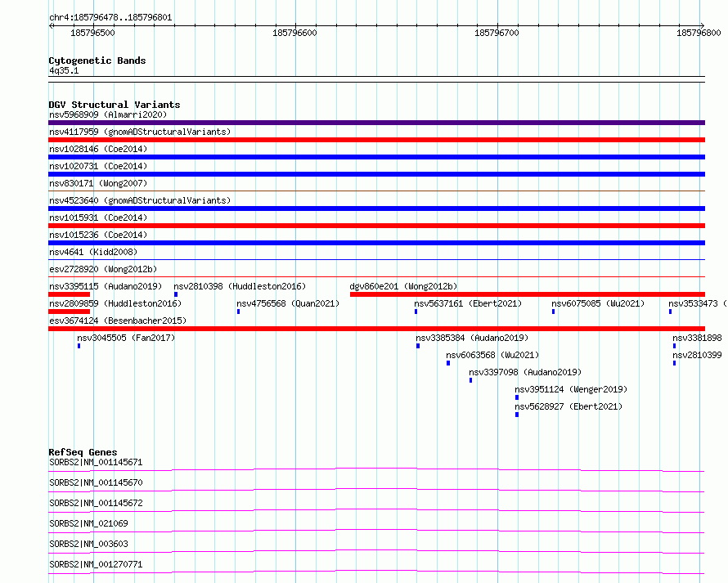Click ruler position 185796800

[x=699, y=33]
